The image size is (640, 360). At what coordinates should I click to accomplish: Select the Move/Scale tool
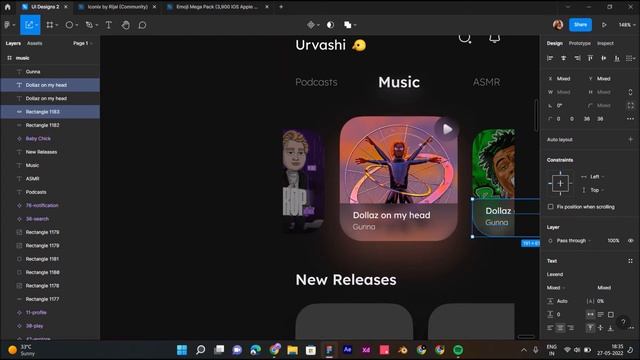coord(29,25)
